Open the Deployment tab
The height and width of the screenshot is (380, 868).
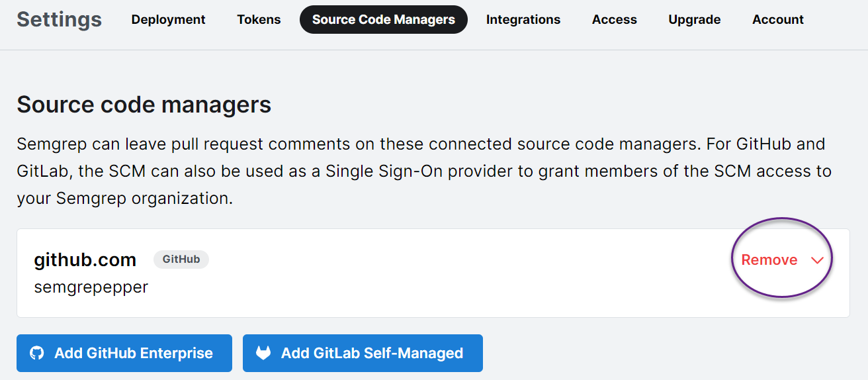coord(168,20)
